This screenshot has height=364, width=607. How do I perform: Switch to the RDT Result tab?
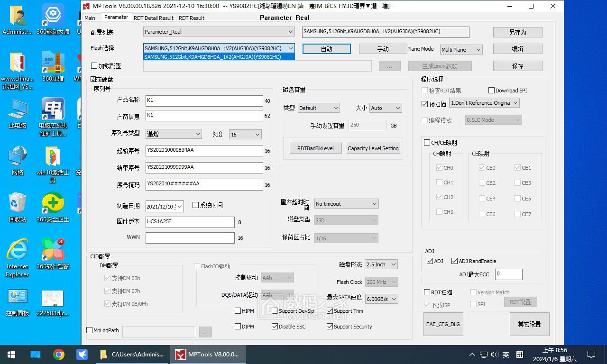click(191, 18)
